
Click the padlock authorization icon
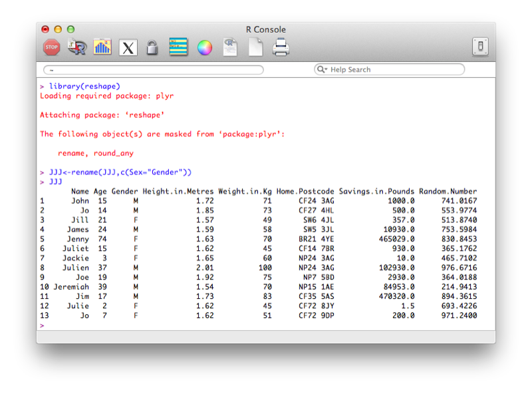pyautogui.click(x=152, y=47)
